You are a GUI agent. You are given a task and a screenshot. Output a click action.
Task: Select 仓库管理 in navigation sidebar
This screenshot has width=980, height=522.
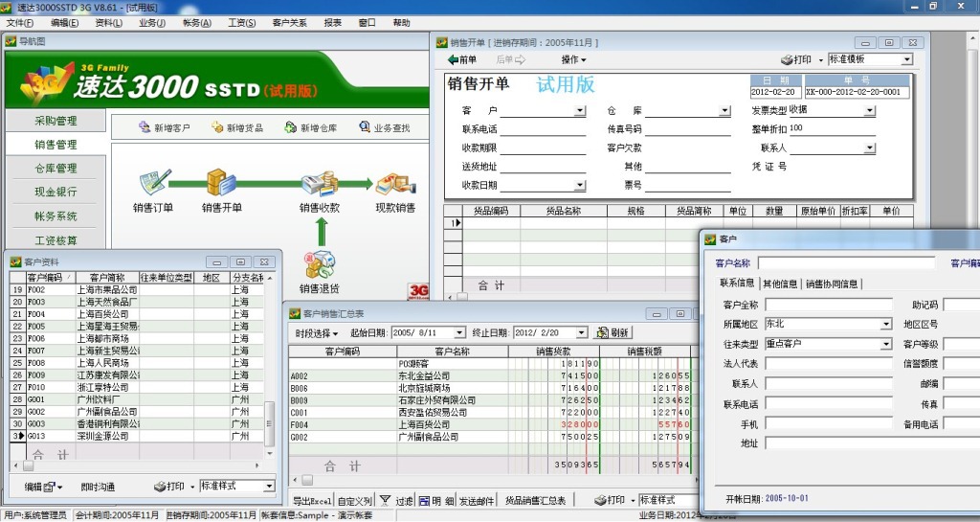tap(56, 169)
